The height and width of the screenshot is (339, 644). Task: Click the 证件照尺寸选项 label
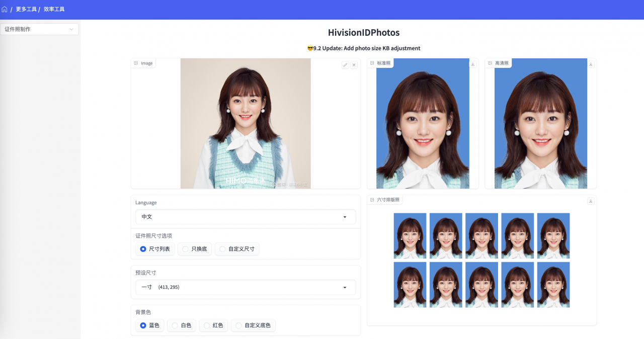154,236
